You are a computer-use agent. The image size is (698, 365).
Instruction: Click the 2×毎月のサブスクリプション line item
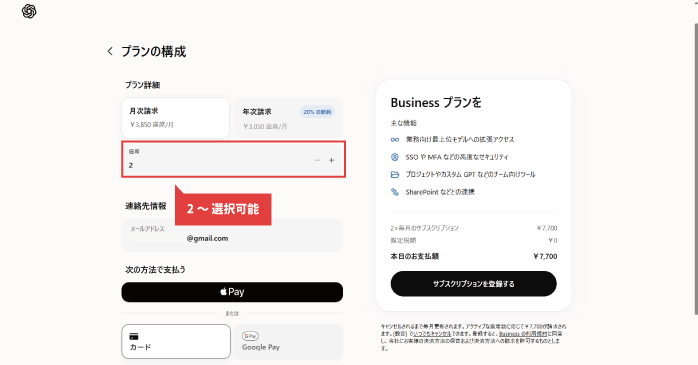click(x=474, y=228)
